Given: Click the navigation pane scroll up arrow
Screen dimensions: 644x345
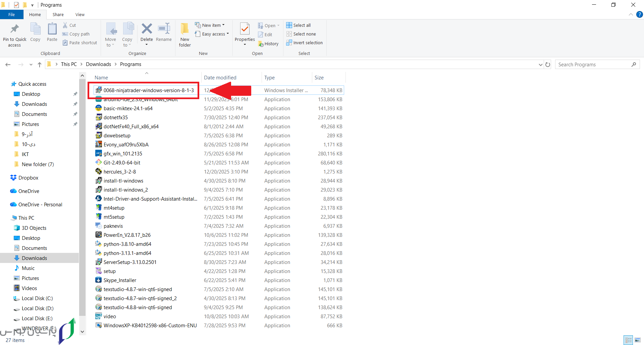Looking at the screenshot, I should (82, 76).
